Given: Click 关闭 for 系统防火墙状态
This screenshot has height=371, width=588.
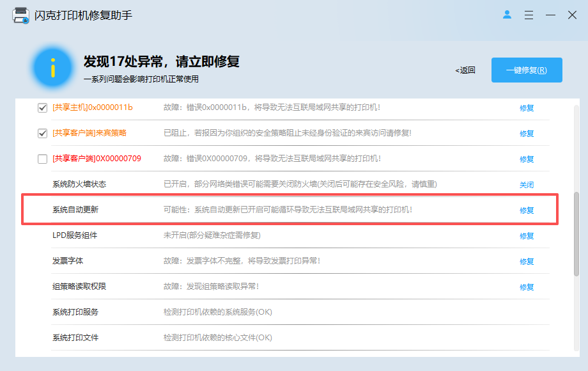Looking at the screenshot, I should tap(527, 185).
